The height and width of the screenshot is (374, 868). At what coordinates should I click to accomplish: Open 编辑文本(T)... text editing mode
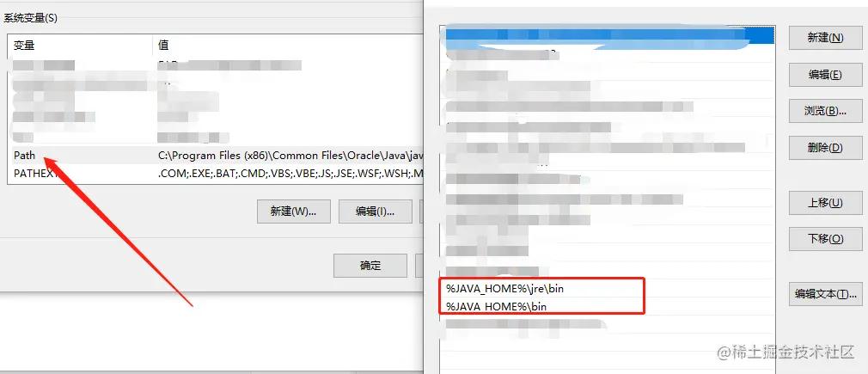click(x=825, y=294)
